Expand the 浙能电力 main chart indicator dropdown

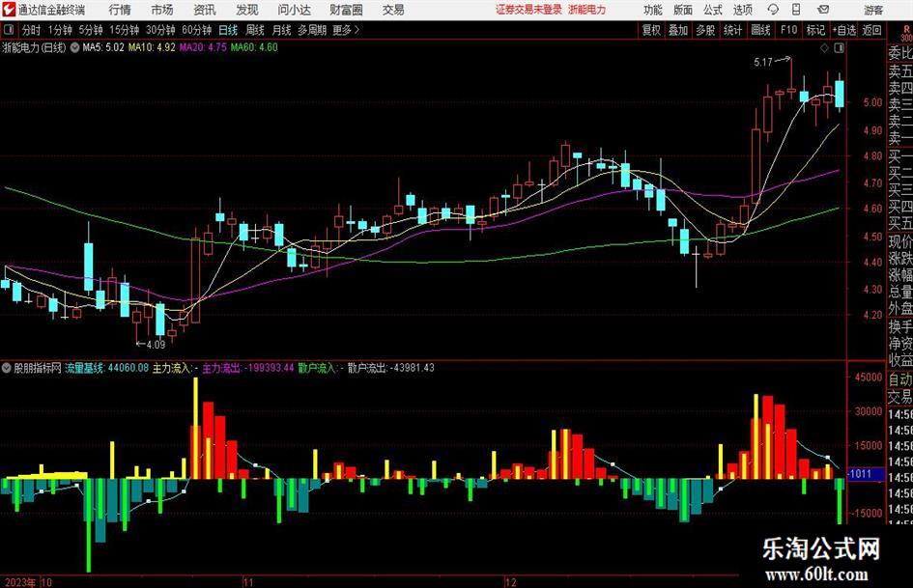coord(75,47)
